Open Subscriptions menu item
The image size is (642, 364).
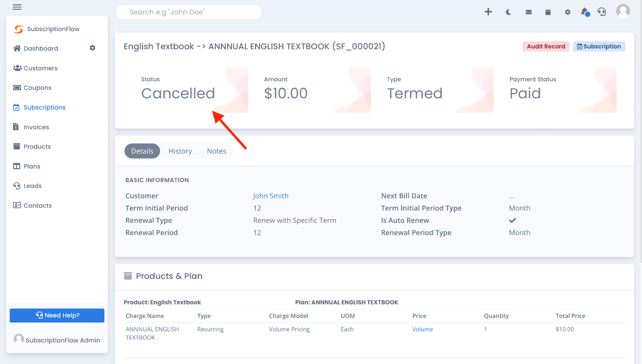pyautogui.click(x=45, y=107)
